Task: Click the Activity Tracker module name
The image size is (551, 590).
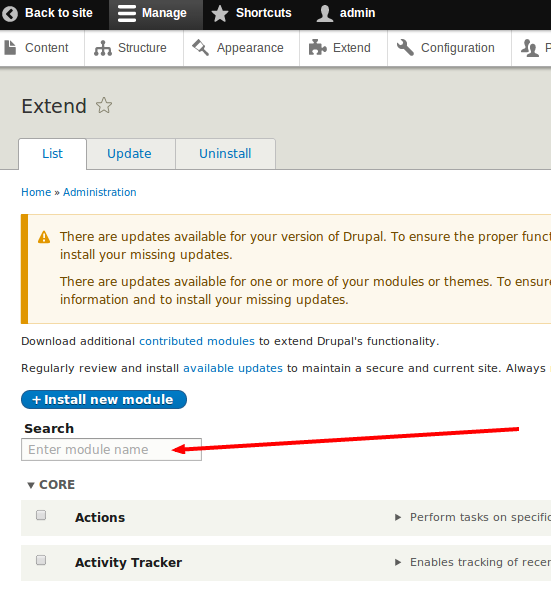Action: 129,563
